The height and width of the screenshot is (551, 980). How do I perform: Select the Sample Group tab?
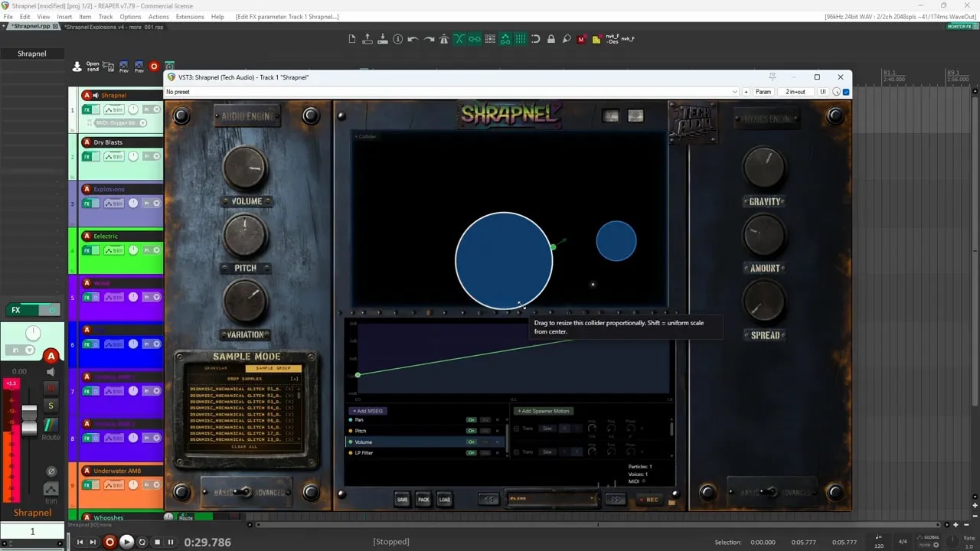(273, 369)
